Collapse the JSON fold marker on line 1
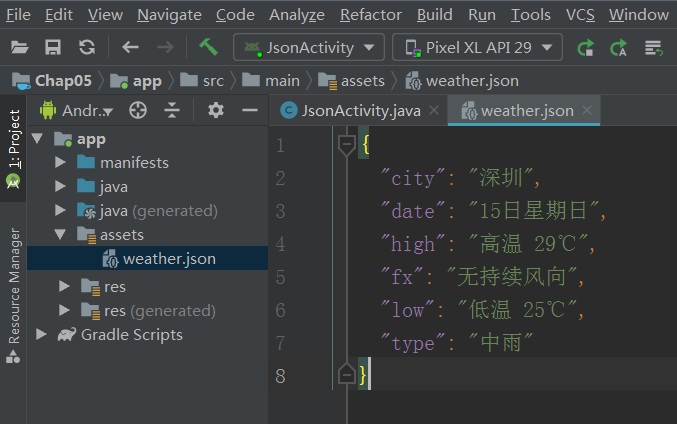The width and height of the screenshot is (677, 424). [347, 145]
